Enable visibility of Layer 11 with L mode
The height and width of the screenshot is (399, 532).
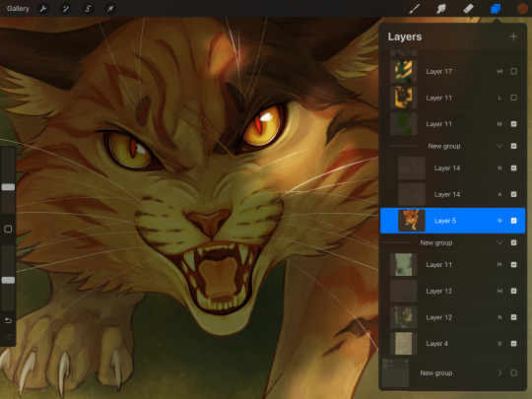click(x=513, y=98)
